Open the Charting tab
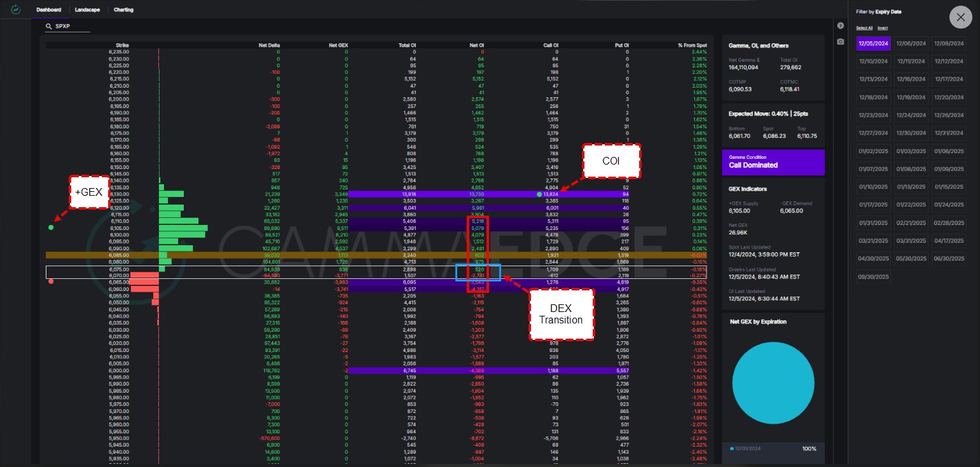Image resolution: width=980 pixels, height=467 pixels. 124,10
